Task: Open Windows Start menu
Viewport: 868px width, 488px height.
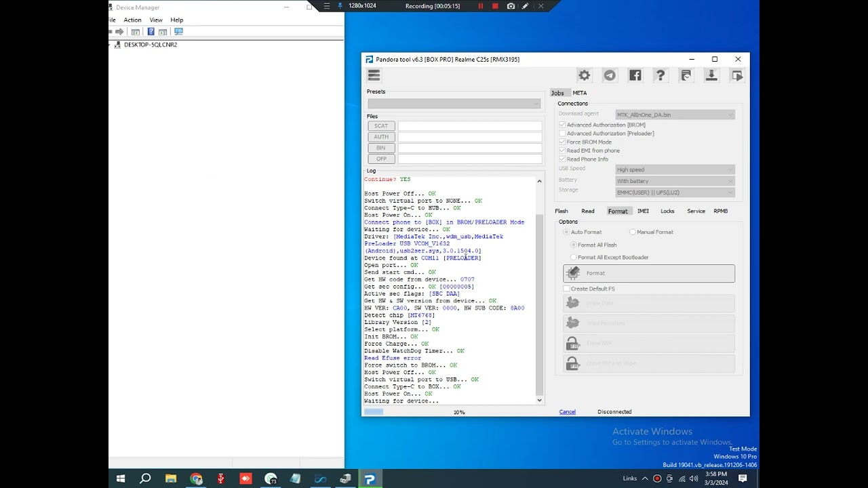Action: click(x=121, y=479)
